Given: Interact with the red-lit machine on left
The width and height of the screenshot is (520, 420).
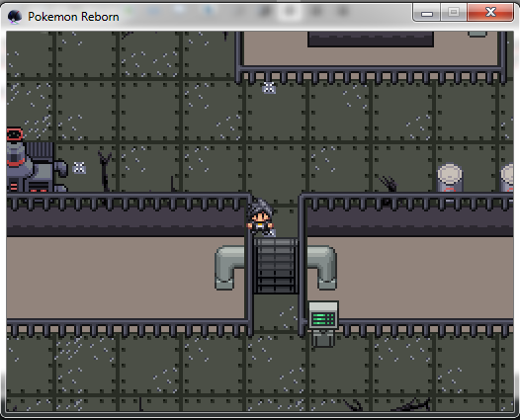Looking at the screenshot, I should (x=34, y=161).
